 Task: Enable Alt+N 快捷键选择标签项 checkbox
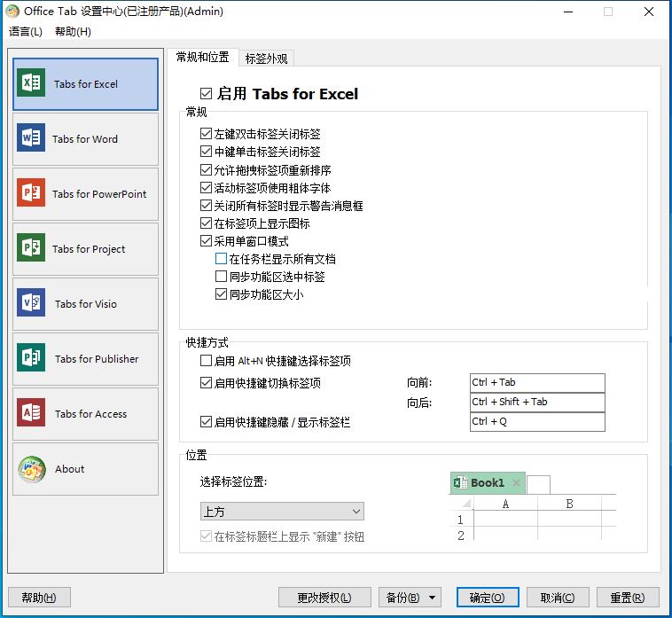[206, 361]
